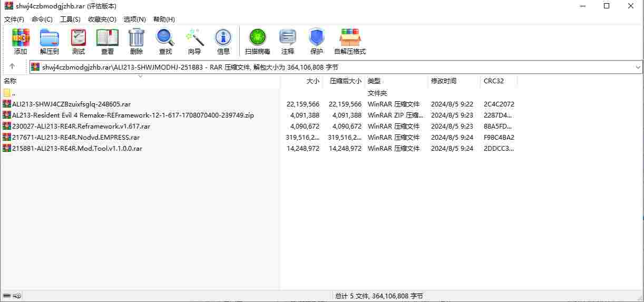The image size is (644, 302).
Task: Click CRC32 value 2C4C2072
Action: tap(499, 104)
